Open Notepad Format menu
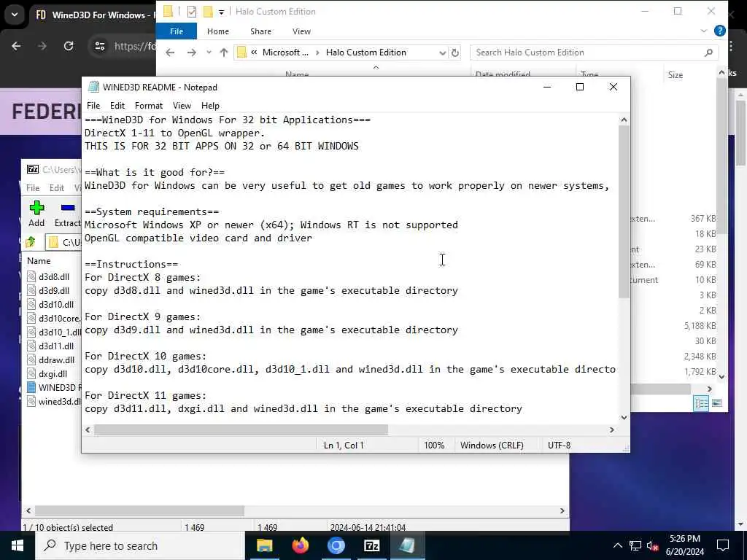The image size is (747, 560). tap(149, 106)
